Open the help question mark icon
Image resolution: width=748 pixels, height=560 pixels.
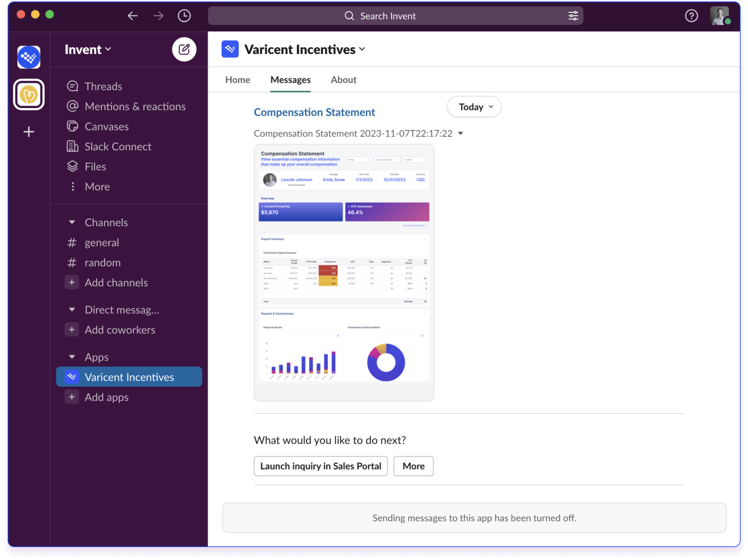[691, 16]
